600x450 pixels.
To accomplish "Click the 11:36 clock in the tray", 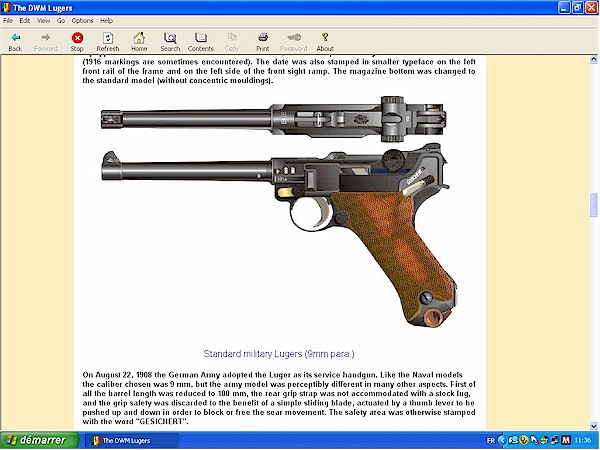I will click(583, 441).
